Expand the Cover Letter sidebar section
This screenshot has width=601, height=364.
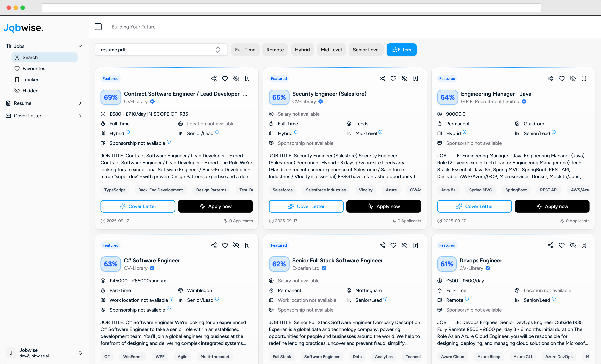point(44,116)
